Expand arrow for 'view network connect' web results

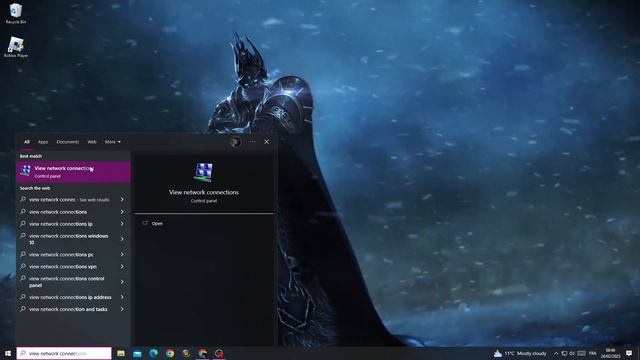[122, 200]
